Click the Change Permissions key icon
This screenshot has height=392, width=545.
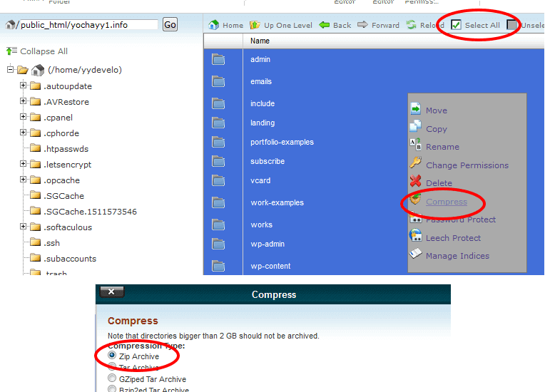[415, 163]
